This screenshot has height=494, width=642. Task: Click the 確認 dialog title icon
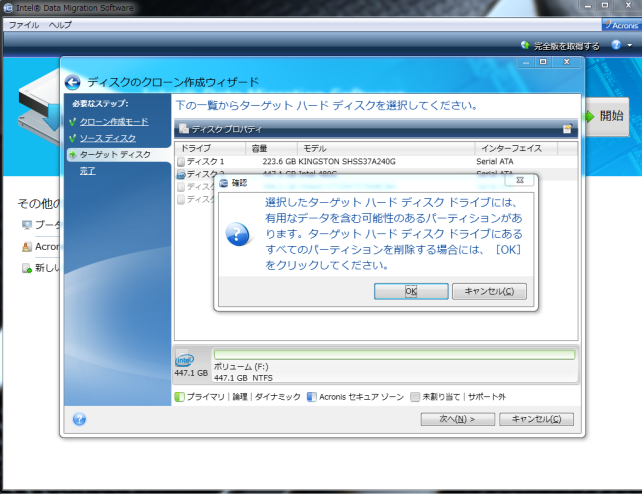coord(224,183)
